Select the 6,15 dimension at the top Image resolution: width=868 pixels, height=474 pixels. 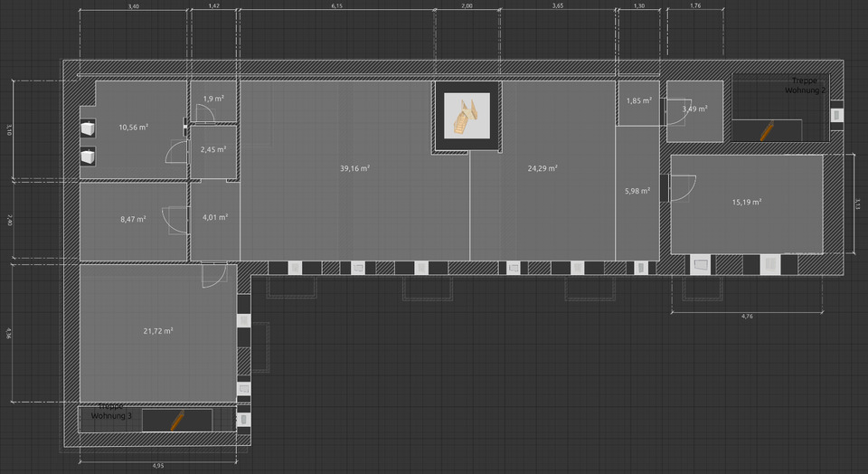click(x=337, y=6)
